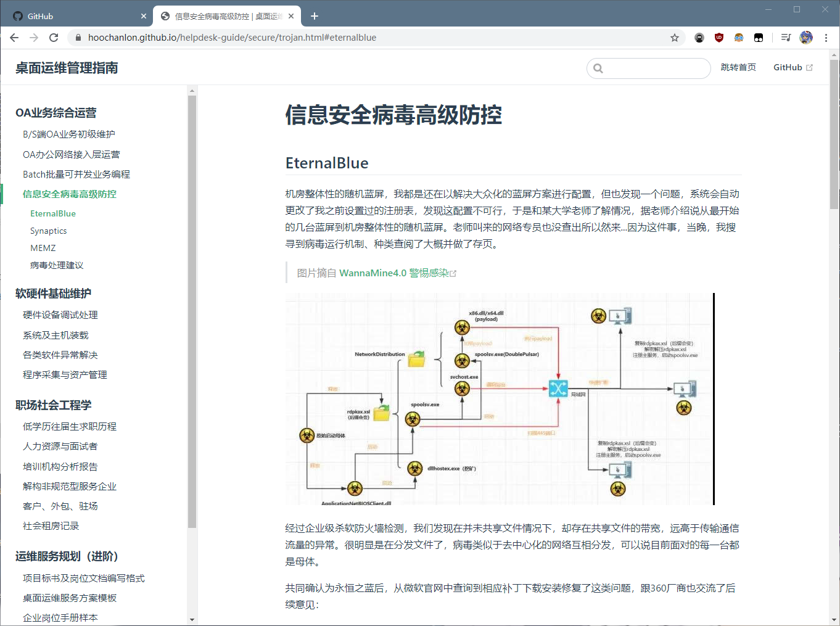Click the EternalBlue section heading
Screen dimensions: 840x626
(x=327, y=163)
